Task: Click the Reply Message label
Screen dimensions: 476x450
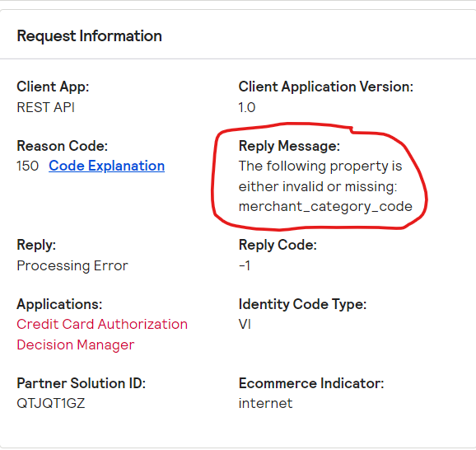Action: coord(289,146)
